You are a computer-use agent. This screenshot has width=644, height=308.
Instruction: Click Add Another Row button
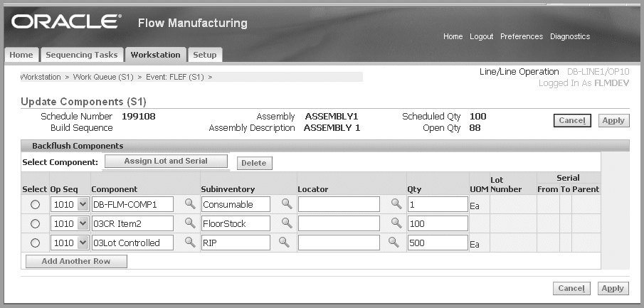[76, 261]
